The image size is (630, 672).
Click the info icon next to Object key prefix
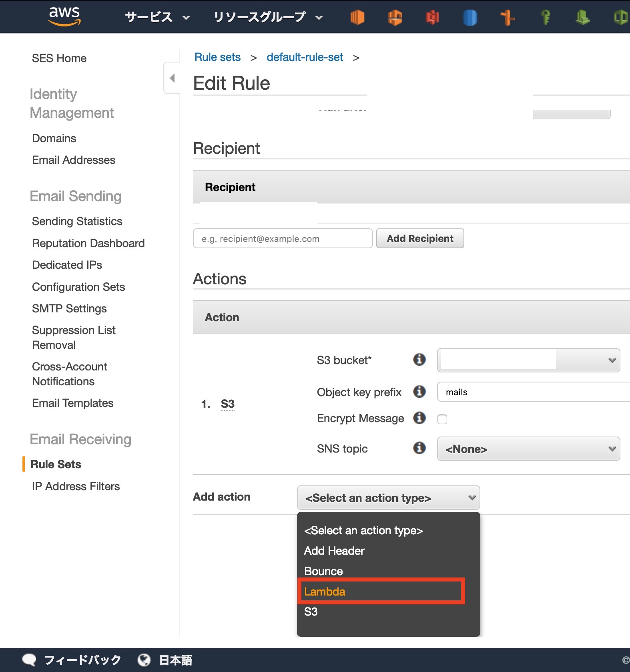coord(419,391)
